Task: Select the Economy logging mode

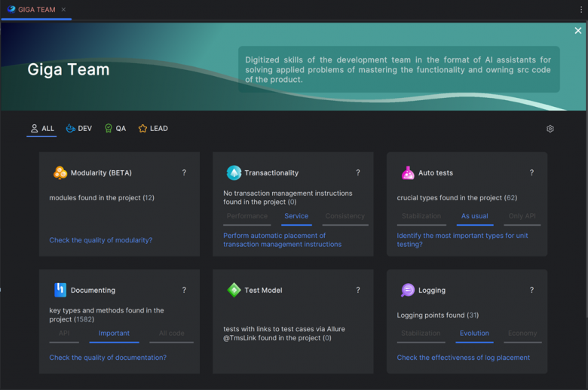Action: click(x=522, y=334)
